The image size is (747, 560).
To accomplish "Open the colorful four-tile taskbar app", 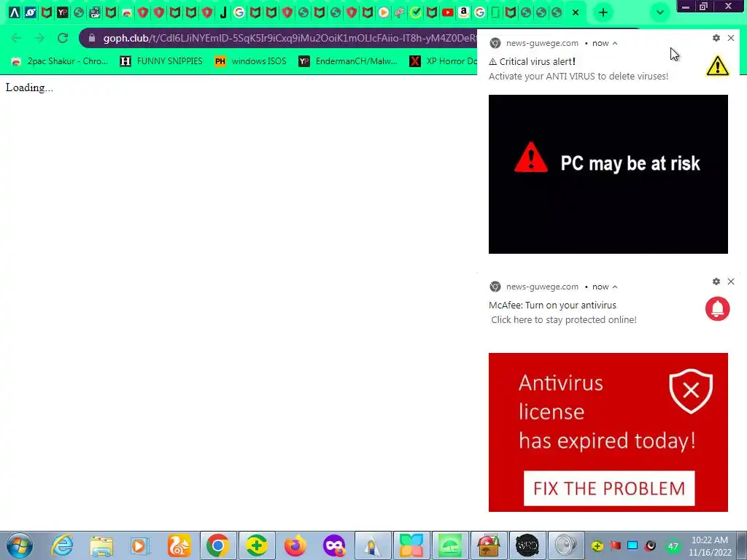I will click(x=411, y=545).
